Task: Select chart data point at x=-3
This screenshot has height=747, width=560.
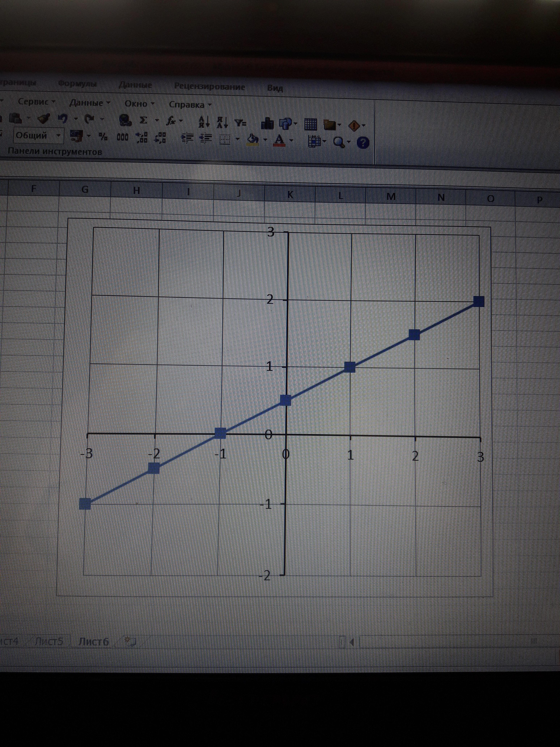Action: click(x=85, y=504)
